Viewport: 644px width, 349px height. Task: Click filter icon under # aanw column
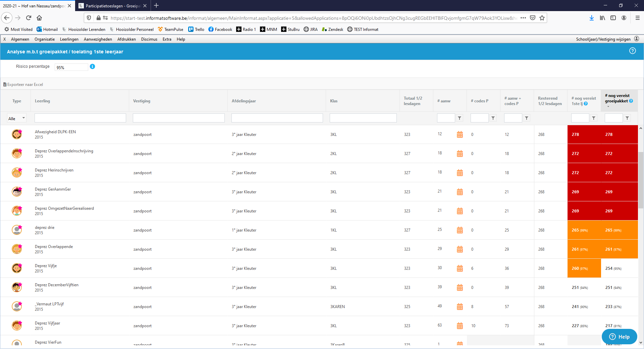(x=460, y=118)
